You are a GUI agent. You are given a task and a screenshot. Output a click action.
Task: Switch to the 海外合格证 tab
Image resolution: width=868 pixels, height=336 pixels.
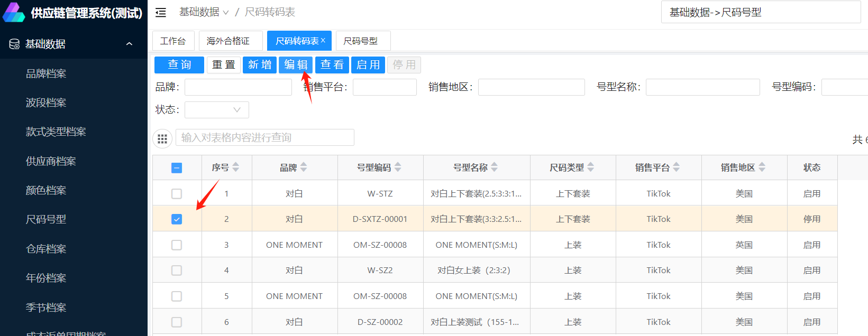coord(229,41)
